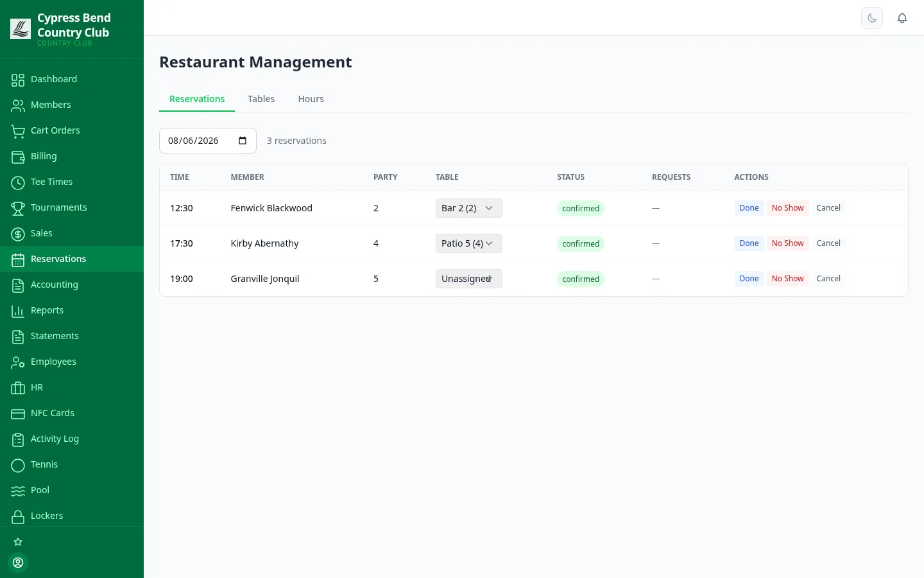
Task: Click the 08/06/2026 date input field
Action: (208, 141)
